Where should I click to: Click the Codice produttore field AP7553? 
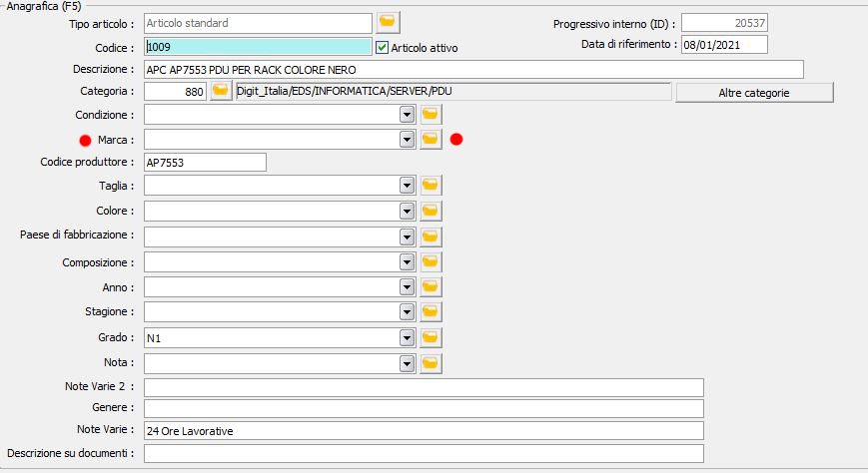205,163
